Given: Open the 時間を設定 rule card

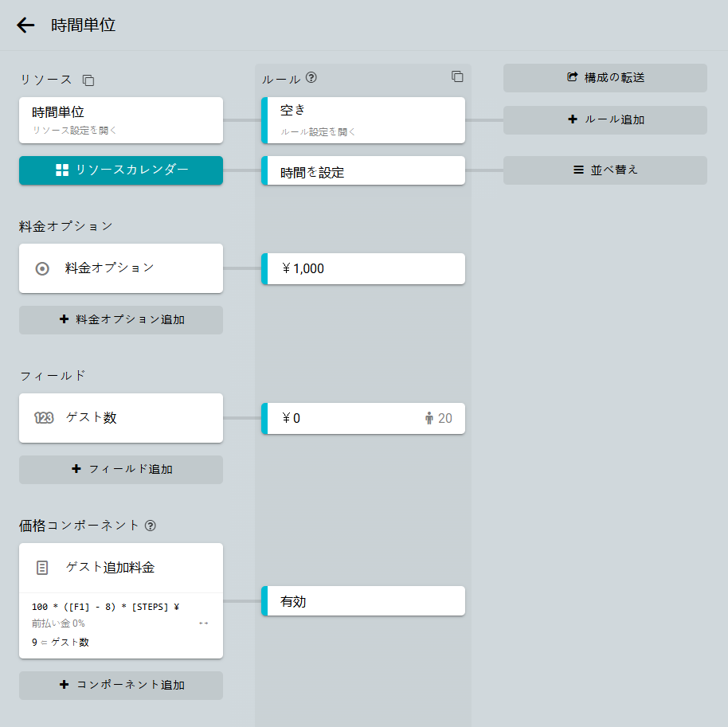Looking at the screenshot, I should [364, 171].
